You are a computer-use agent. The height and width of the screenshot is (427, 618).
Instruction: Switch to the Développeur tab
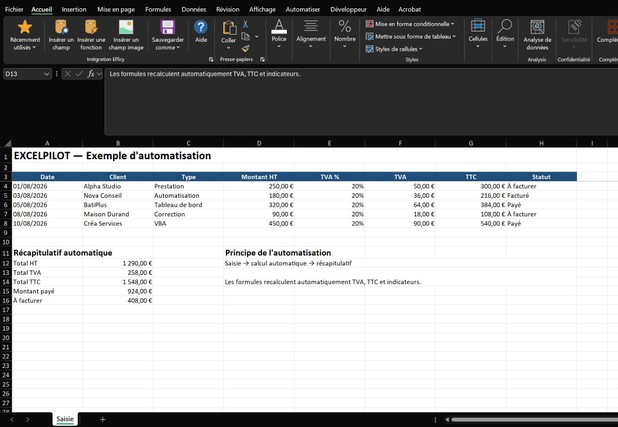348,9
